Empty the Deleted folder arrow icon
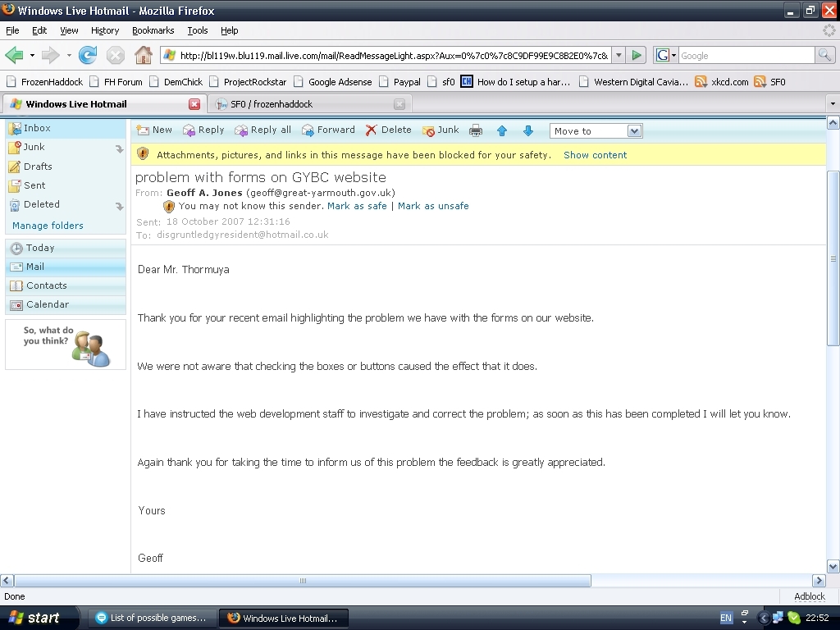 [120, 206]
